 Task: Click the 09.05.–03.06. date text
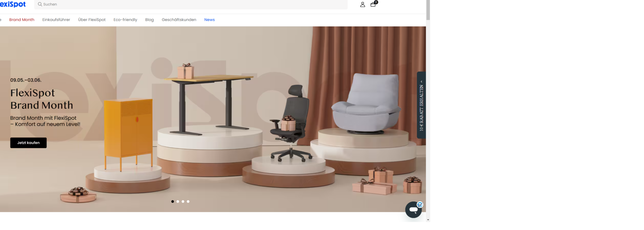pyautogui.click(x=26, y=80)
